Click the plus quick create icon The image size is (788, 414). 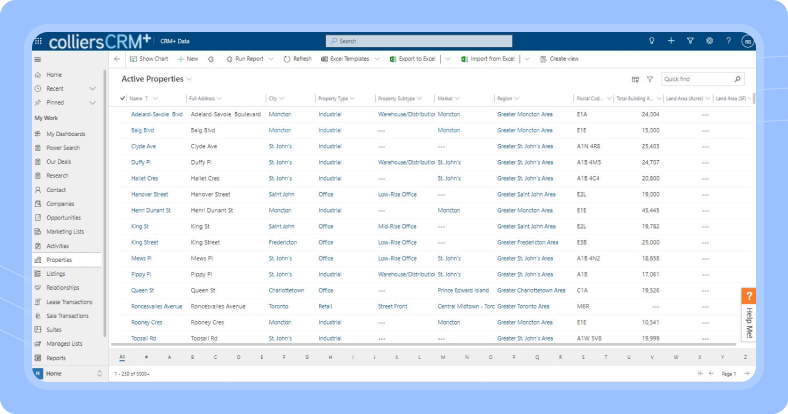tap(671, 41)
